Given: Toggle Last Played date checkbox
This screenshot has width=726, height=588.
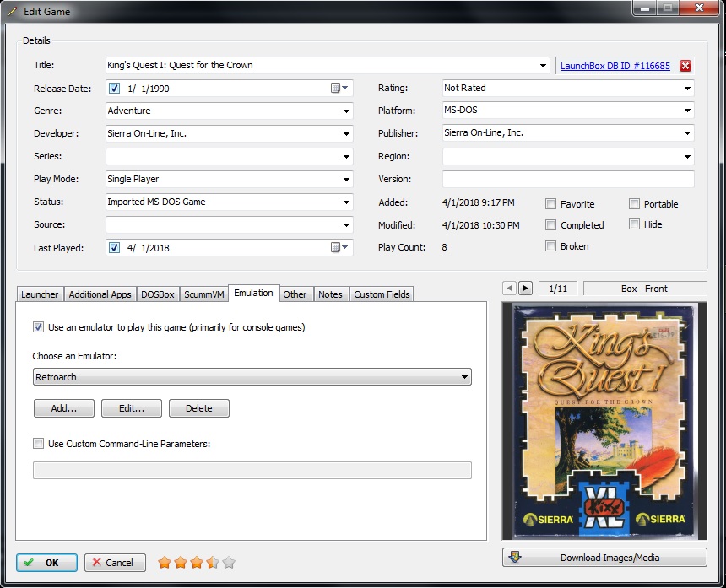Looking at the screenshot, I should 114,248.
